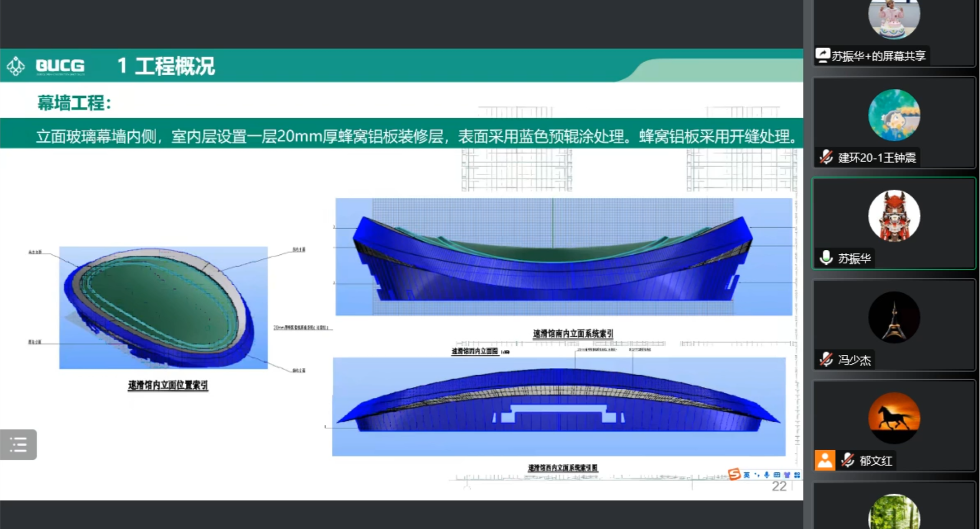Image resolution: width=980 pixels, height=529 pixels.
Task: Open the slide outline list button
Action: point(18,444)
